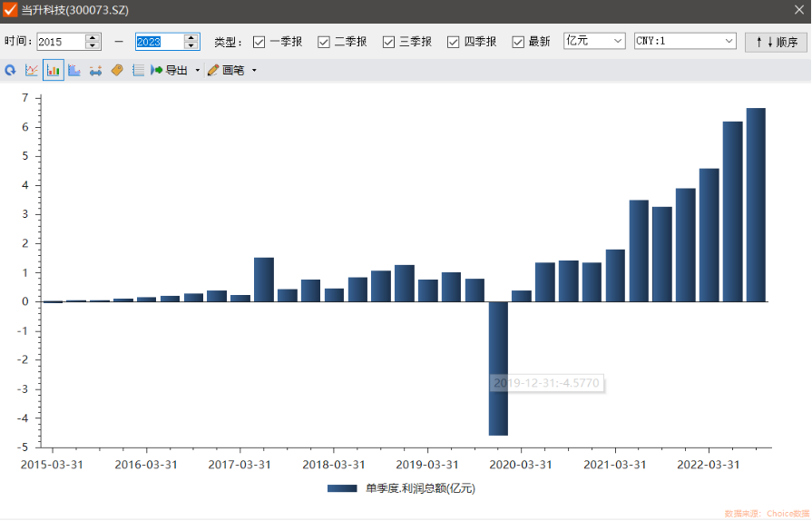Click the data label tag icon
Image resolution: width=812 pixels, height=521 pixels.
[117, 70]
